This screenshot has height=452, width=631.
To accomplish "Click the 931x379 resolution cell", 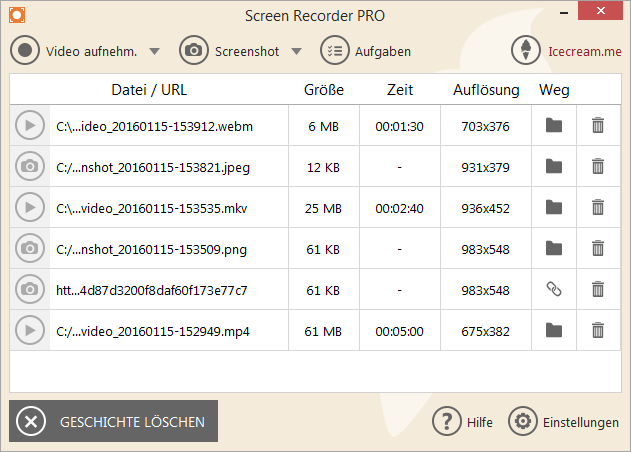I will (485, 167).
